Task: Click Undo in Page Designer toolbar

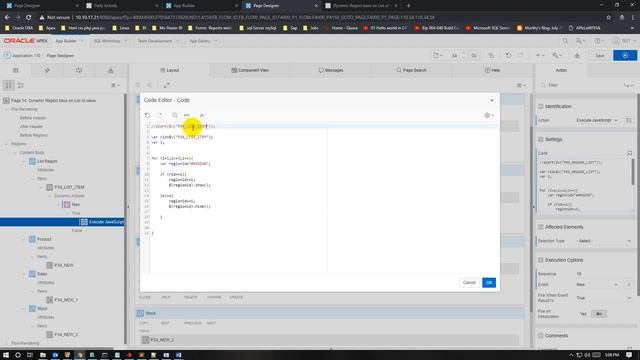Action: point(508,56)
